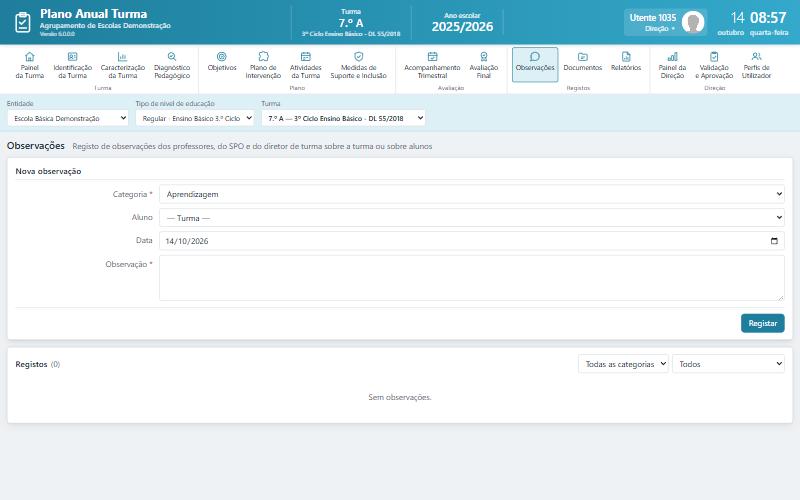Open Identificação da Turma section
The height and width of the screenshot is (500, 800).
coord(72,65)
